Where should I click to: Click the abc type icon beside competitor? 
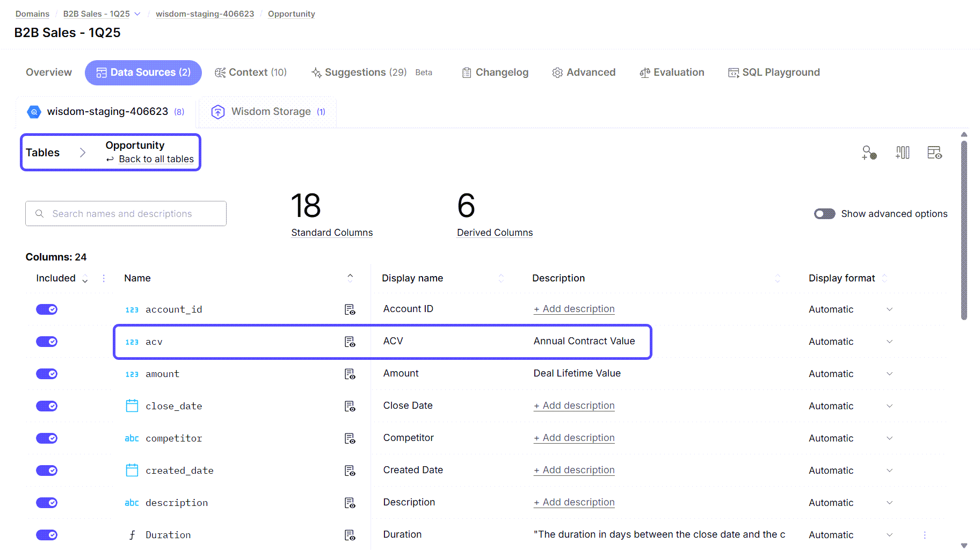click(132, 438)
